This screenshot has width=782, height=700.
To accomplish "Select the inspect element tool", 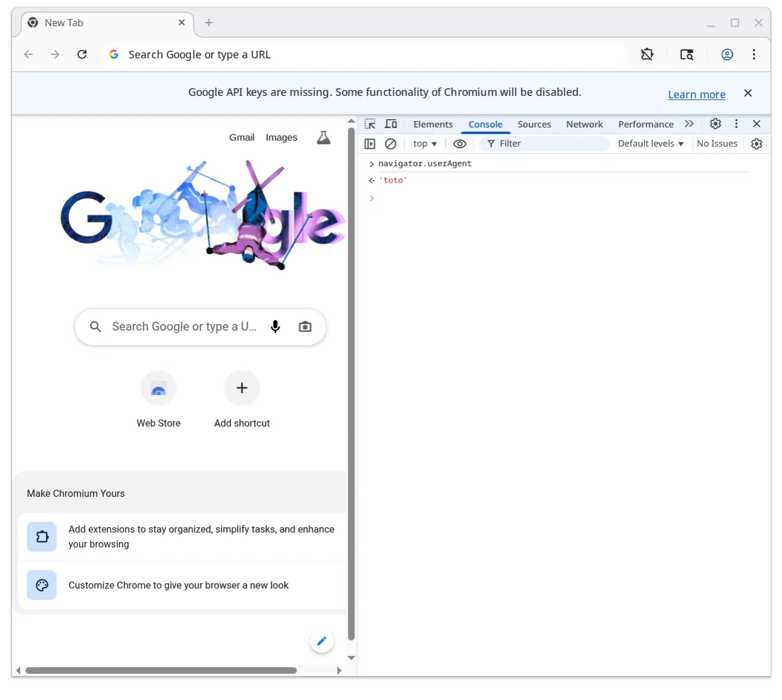I will (370, 124).
